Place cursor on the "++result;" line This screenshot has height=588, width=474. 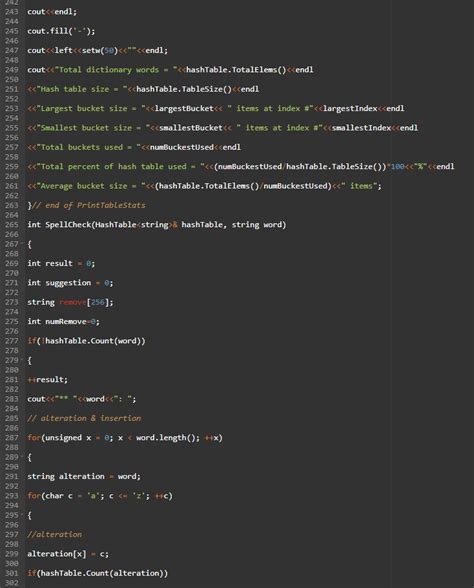[x=48, y=380]
